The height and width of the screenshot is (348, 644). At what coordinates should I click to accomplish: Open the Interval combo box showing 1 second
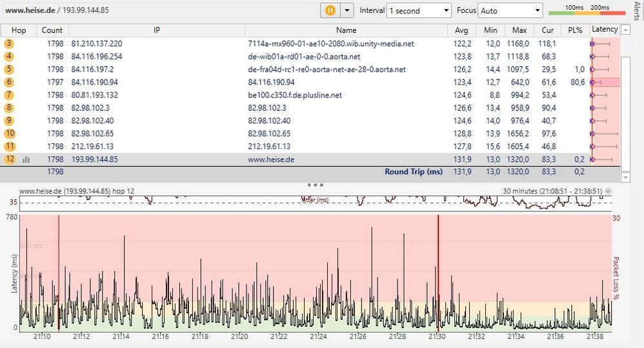coord(419,11)
